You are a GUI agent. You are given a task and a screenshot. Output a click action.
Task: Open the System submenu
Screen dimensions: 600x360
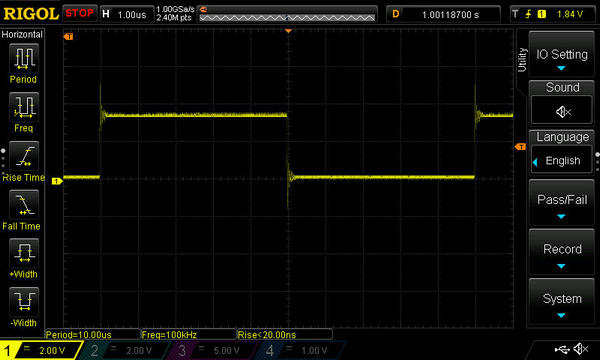pyautogui.click(x=561, y=302)
